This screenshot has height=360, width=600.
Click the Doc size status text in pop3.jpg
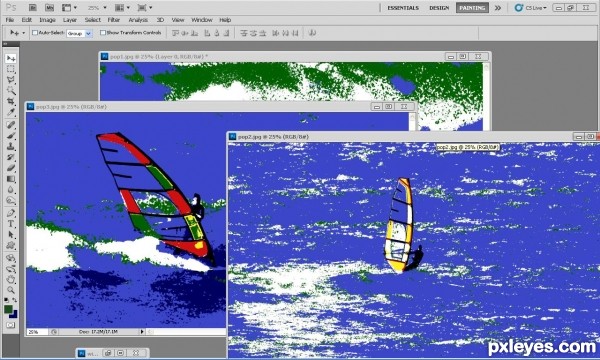click(98, 332)
